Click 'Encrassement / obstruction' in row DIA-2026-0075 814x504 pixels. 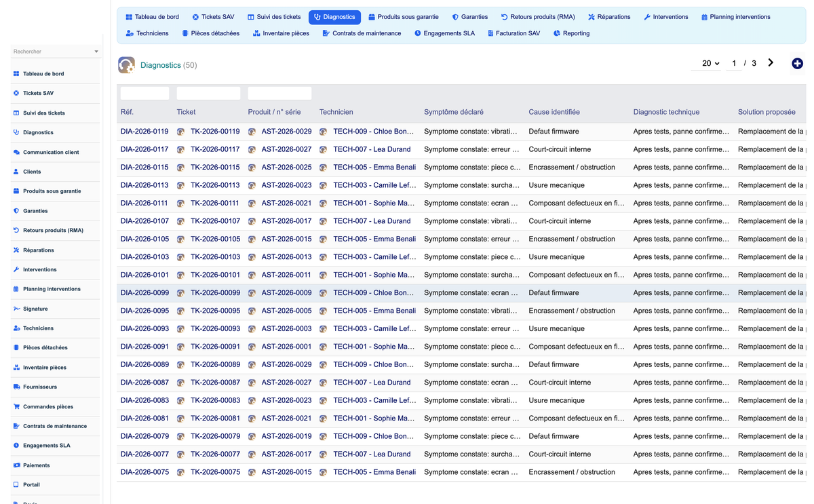572,472
